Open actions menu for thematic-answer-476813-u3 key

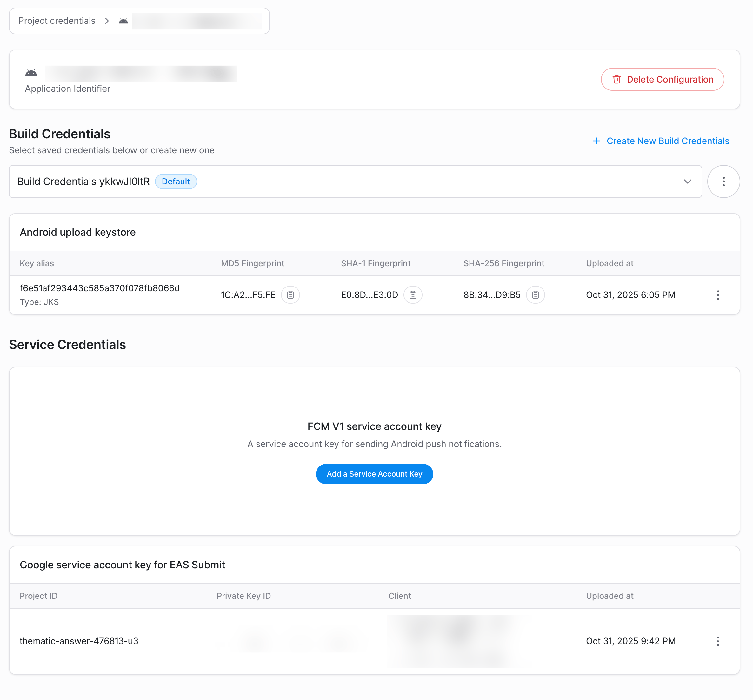(718, 641)
